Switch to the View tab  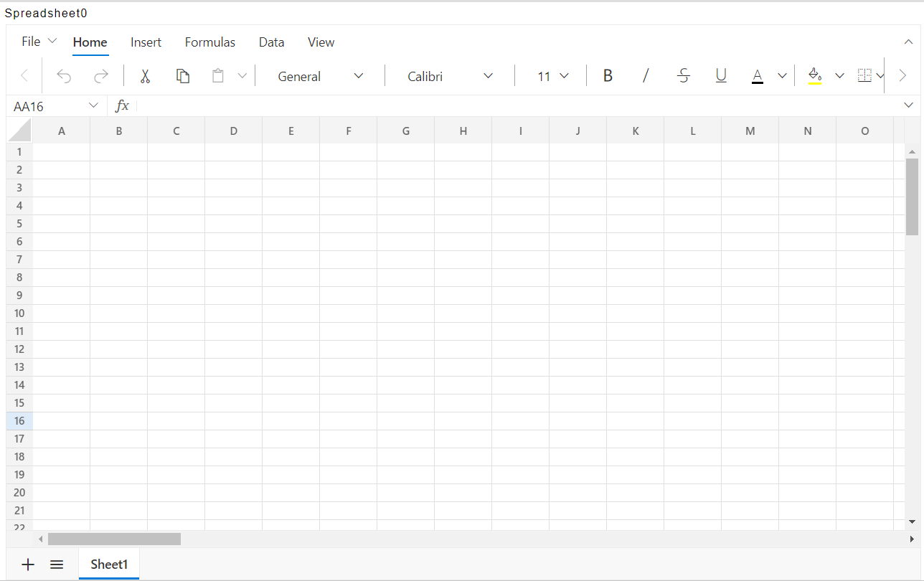click(321, 42)
